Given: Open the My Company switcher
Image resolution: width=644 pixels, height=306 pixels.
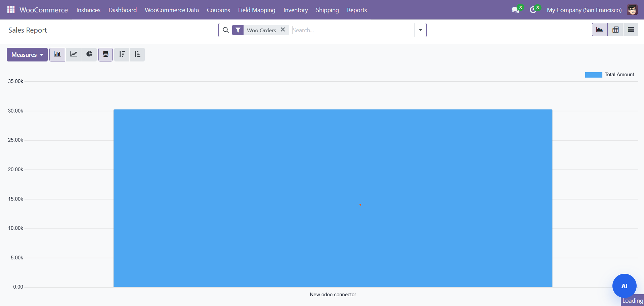Looking at the screenshot, I should 584,10.
